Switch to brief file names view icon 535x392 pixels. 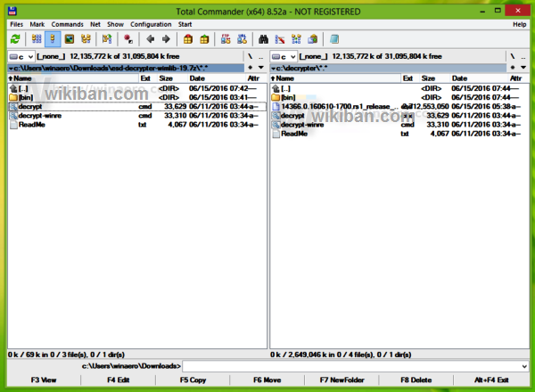point(37,39)
